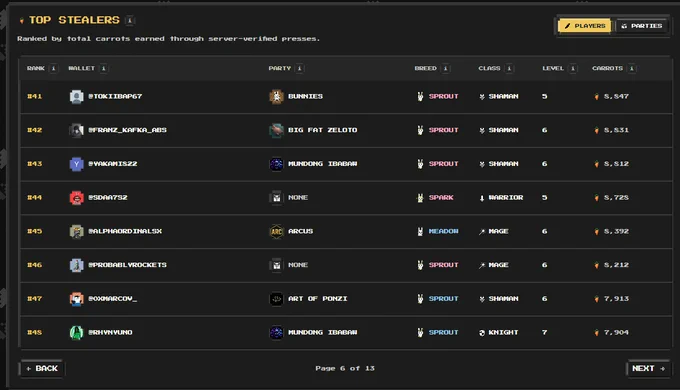Show info for the Level column
The width and height of the screenshot is (680, 390).
tap(573, 68)
